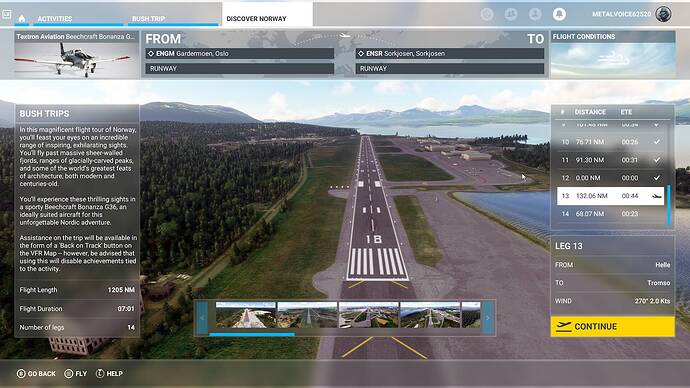
Task: Click the LEG 13 heading
Action: (569, 246)
